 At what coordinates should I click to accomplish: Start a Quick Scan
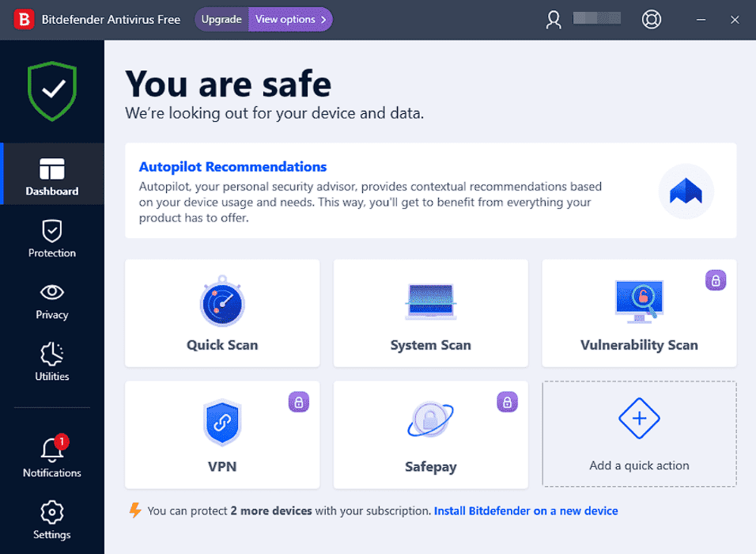(x=222, y=313)
